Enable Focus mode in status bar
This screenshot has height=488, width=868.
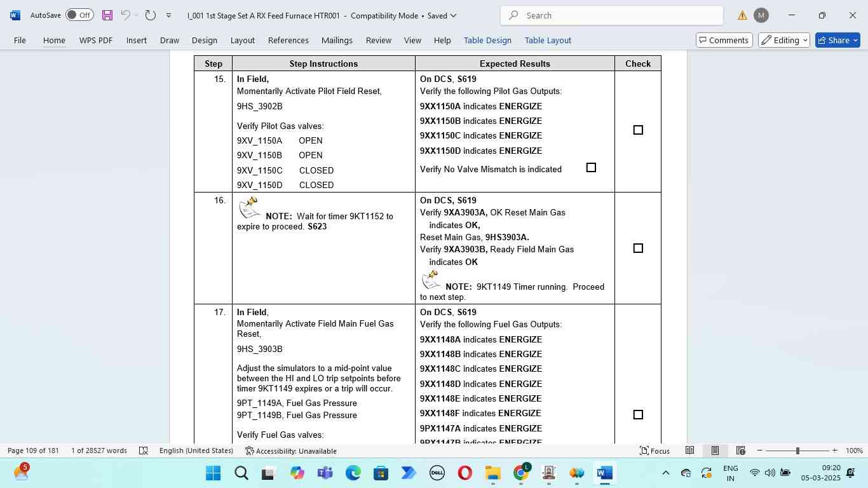[x=654, y=451]
